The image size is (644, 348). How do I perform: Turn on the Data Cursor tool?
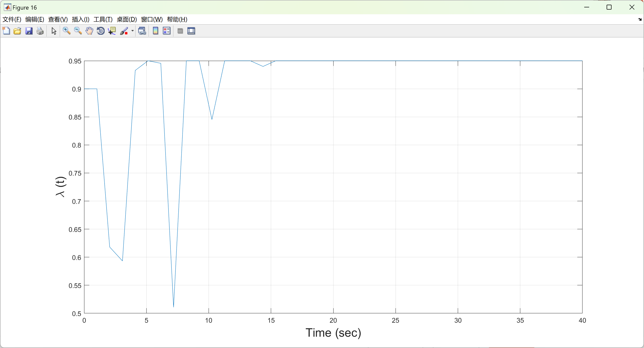pyautogui.click(x=112, y=31)
